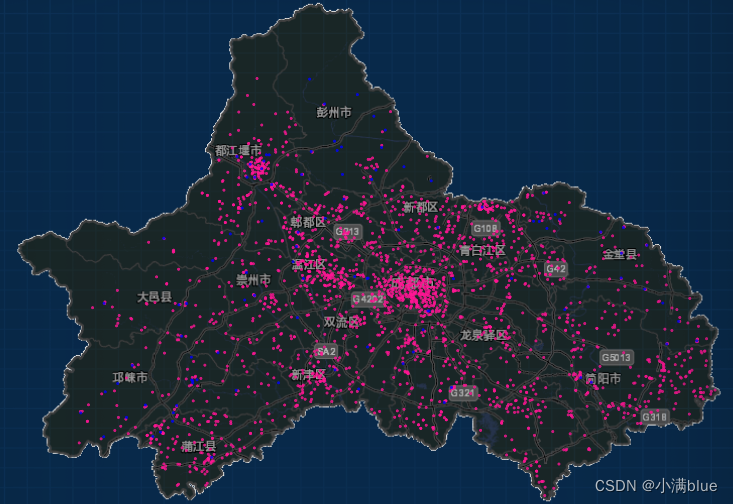733x504 pixels.
Task: Click the G318 highway shield
Action: pyautogui.click(x=654, y=417)
